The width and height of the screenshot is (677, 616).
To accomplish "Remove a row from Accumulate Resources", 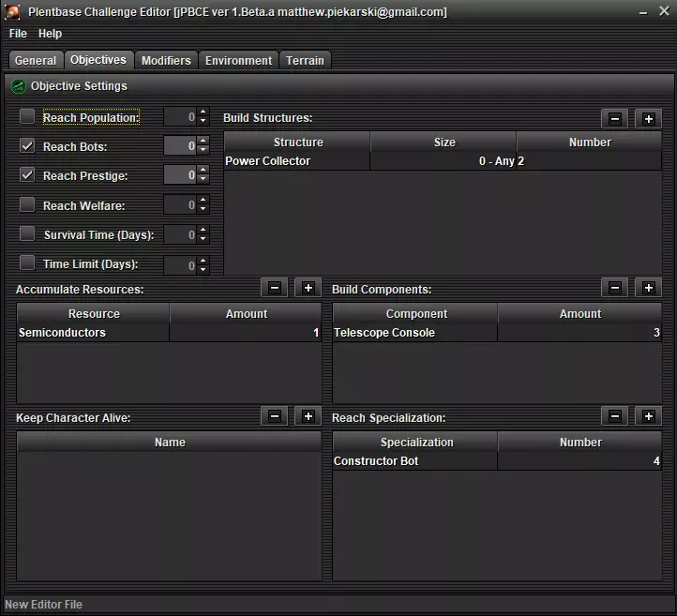I will coord(274,288).
